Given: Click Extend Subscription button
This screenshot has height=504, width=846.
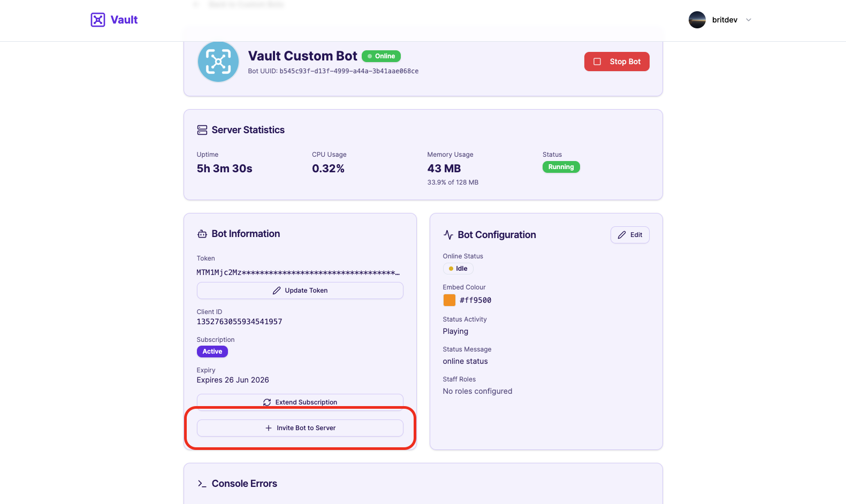Looking at the screenshot, I should pos(300,402).
